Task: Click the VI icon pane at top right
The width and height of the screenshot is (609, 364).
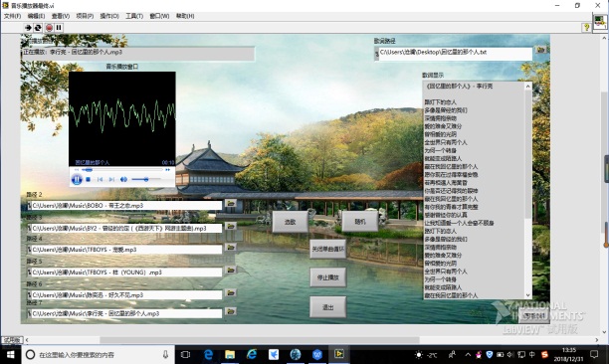Action: coord(600,22)
